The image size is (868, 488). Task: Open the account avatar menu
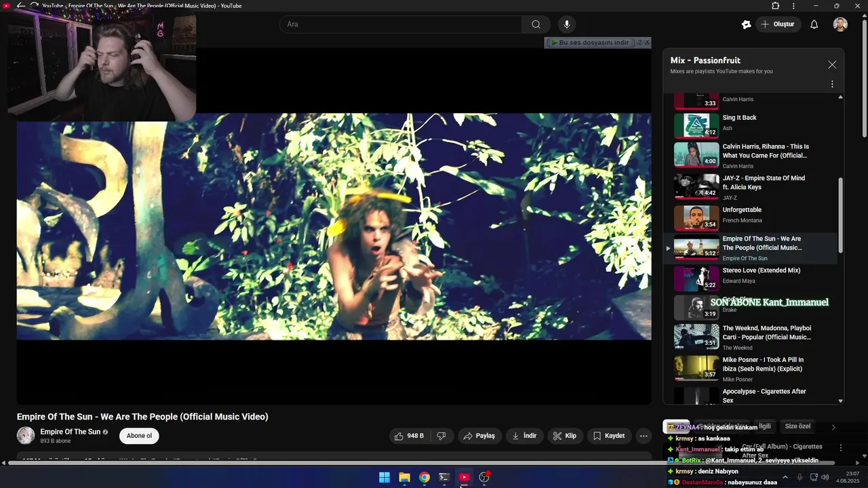[840, 24]
